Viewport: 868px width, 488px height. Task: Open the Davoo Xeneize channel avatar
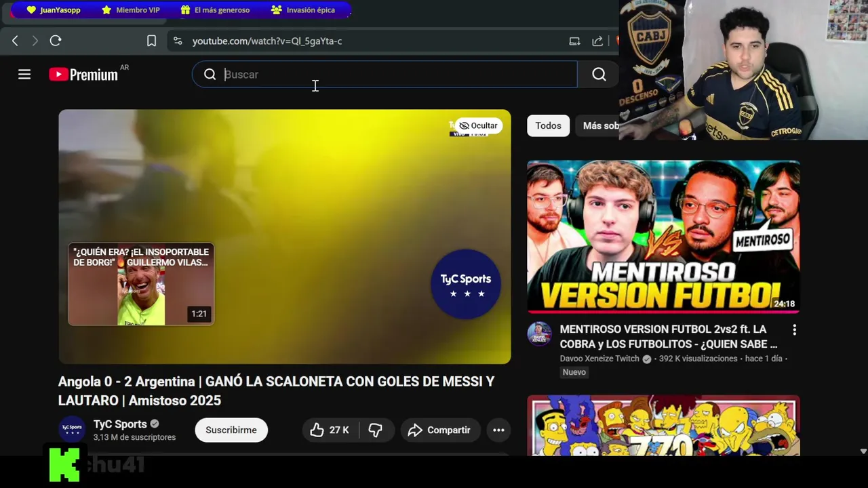coord(540,334)
